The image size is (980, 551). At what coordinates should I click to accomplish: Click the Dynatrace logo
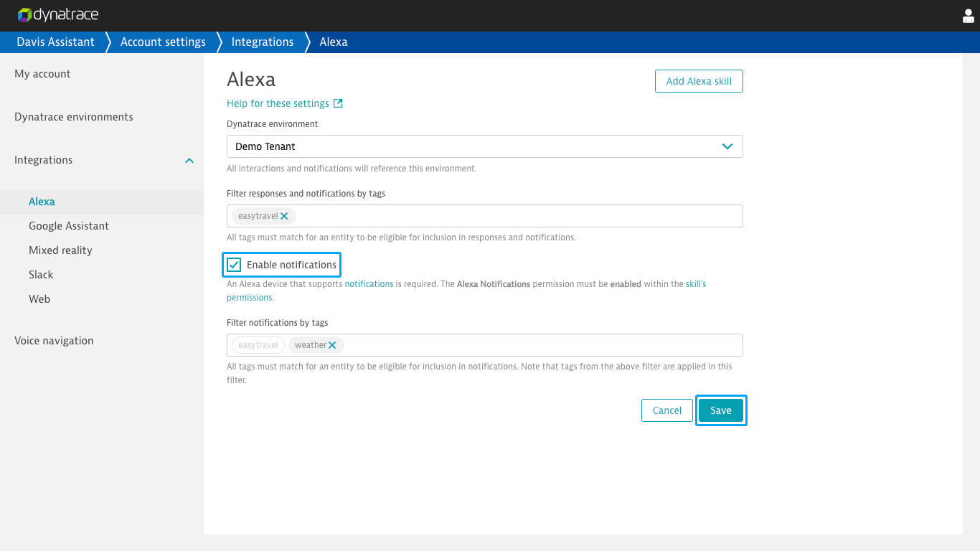click(x=57, y=15)
